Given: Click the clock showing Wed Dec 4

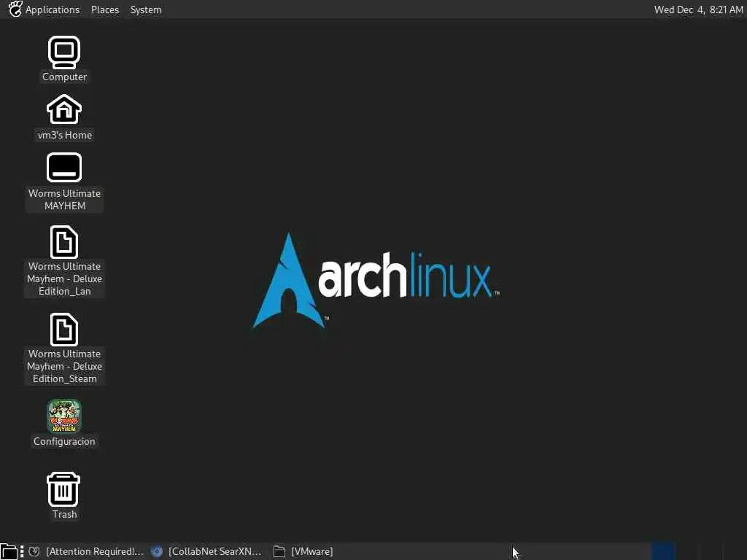Looking at the screenshot, I should [x=698, y=9].
